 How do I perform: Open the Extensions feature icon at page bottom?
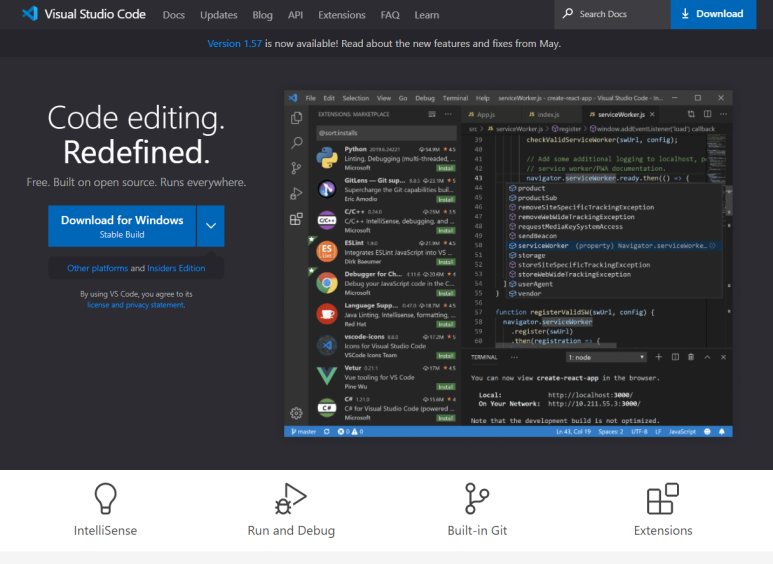click(663, 498)
